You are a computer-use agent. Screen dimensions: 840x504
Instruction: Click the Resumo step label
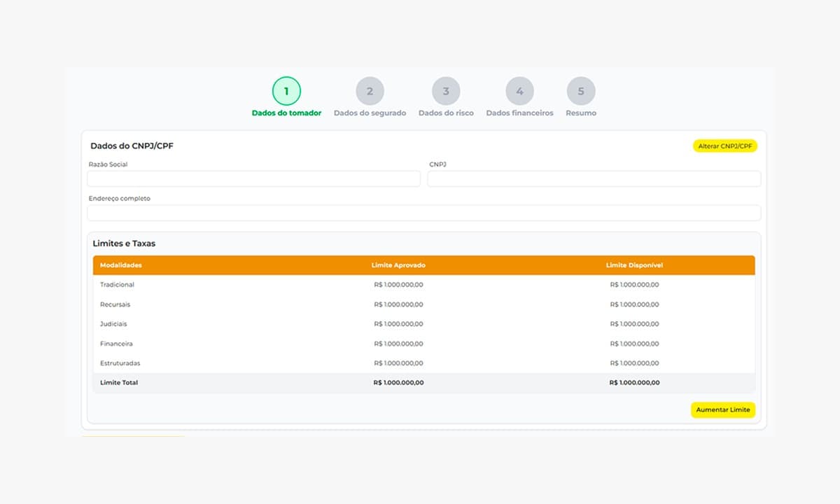coord(581,113)
